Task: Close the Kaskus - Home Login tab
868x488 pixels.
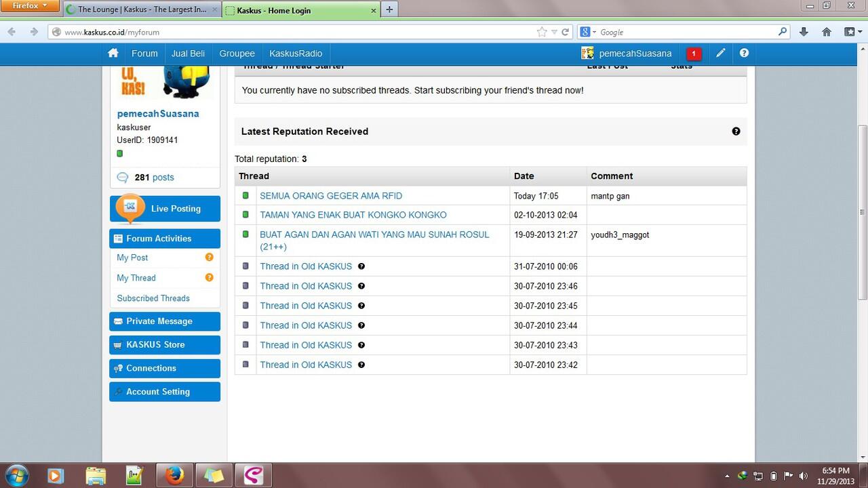Action: [374, 11]
